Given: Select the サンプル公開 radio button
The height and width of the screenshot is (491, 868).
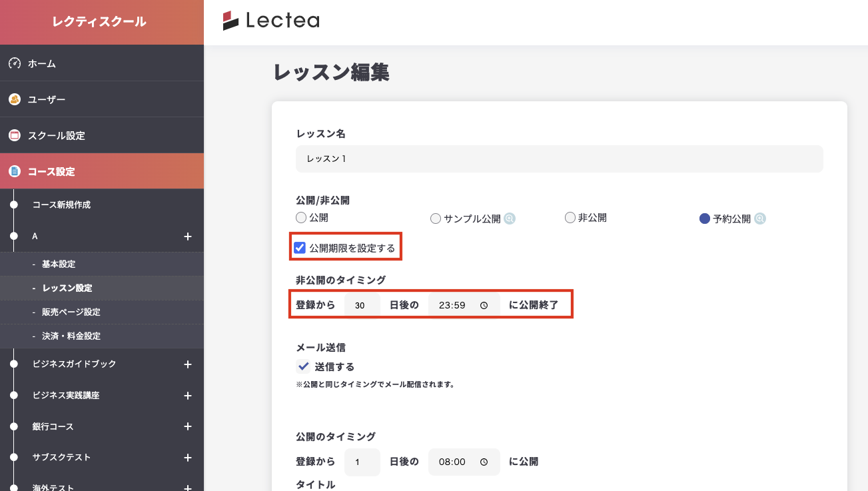Looking at the screenshot, I should tap(436, 219).
